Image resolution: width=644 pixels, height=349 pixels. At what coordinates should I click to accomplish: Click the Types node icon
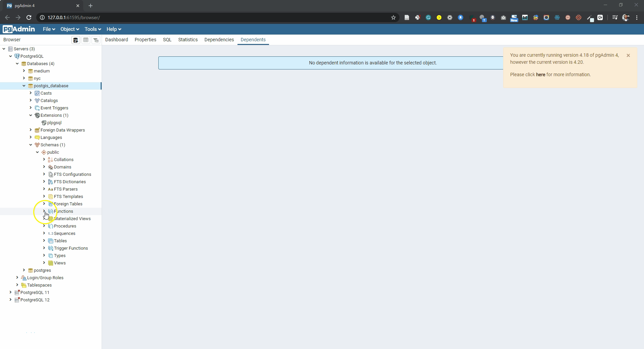[51, 256]
